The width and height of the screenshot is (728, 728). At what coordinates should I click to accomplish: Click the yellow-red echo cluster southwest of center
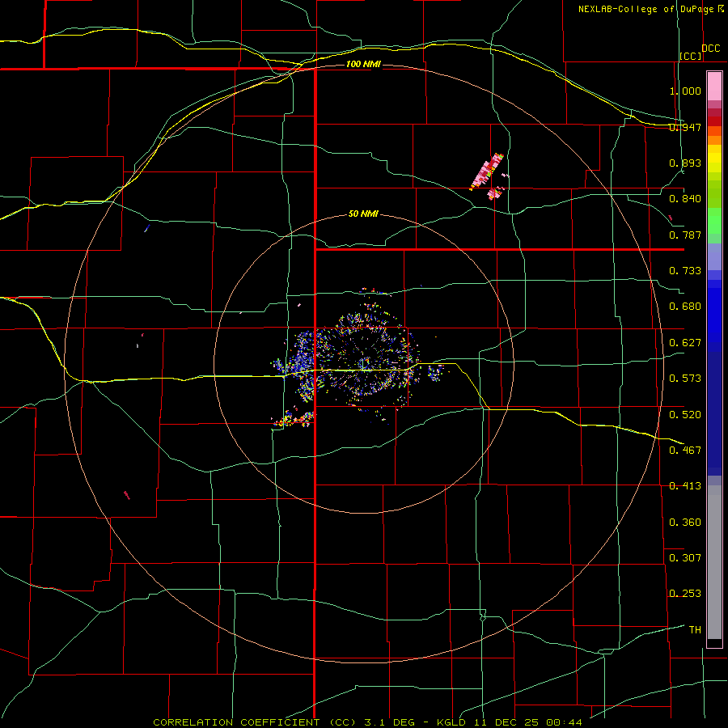293,418
